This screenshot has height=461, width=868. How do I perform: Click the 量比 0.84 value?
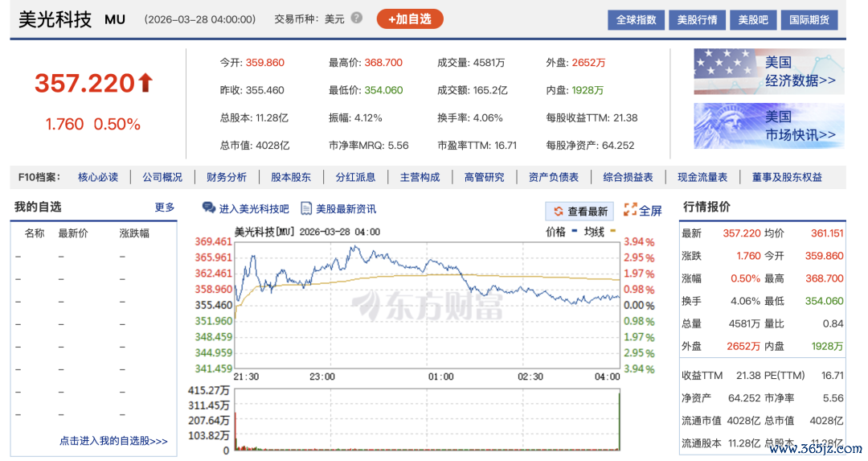point(833,323)
